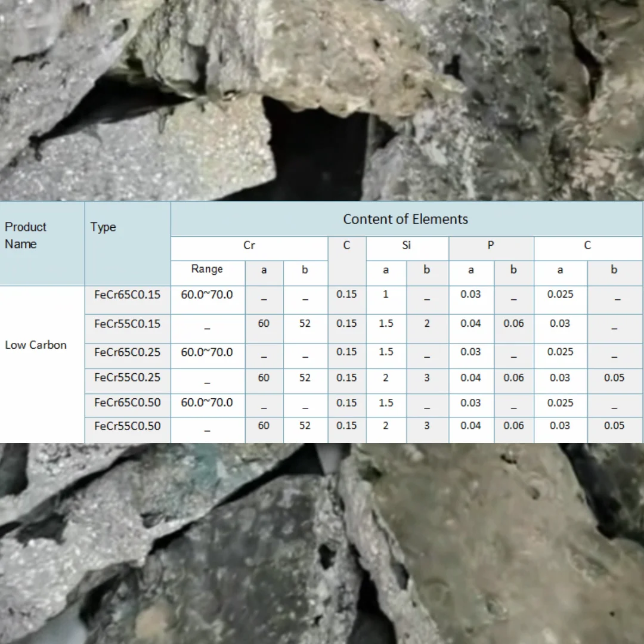This screenshot has width=644, height=644.
Task: Click the "Content of Elements" heading
Action: 405,219
